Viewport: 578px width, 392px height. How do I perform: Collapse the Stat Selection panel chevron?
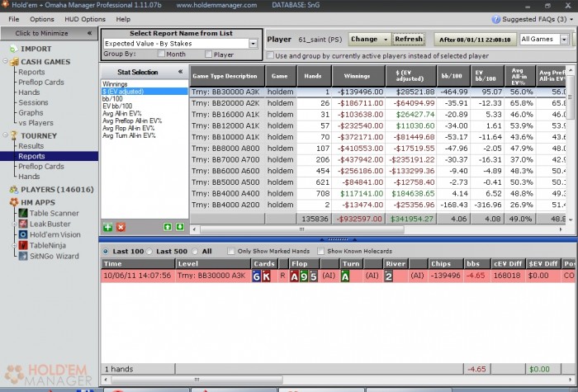180,72
